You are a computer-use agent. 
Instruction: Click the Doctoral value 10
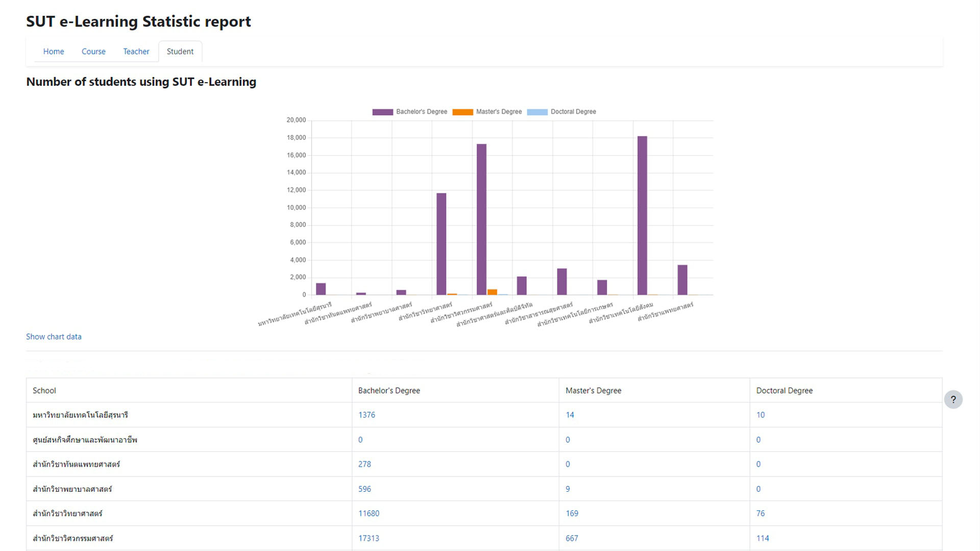click(x=761, y=415)
